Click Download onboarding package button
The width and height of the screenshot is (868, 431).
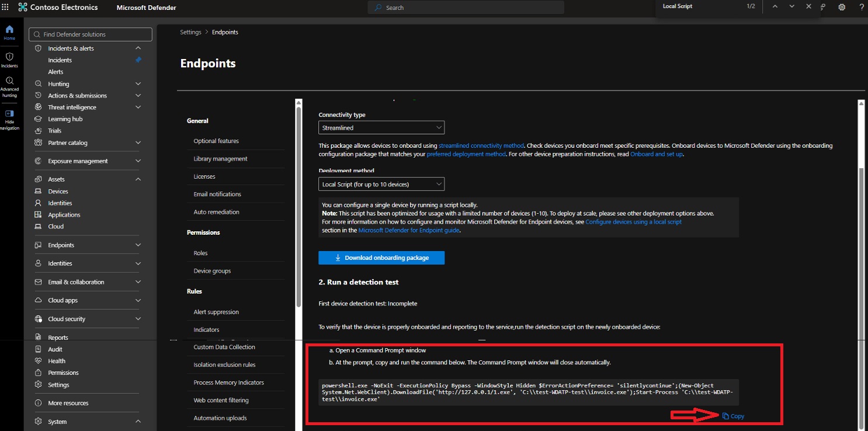click(381, 258)
